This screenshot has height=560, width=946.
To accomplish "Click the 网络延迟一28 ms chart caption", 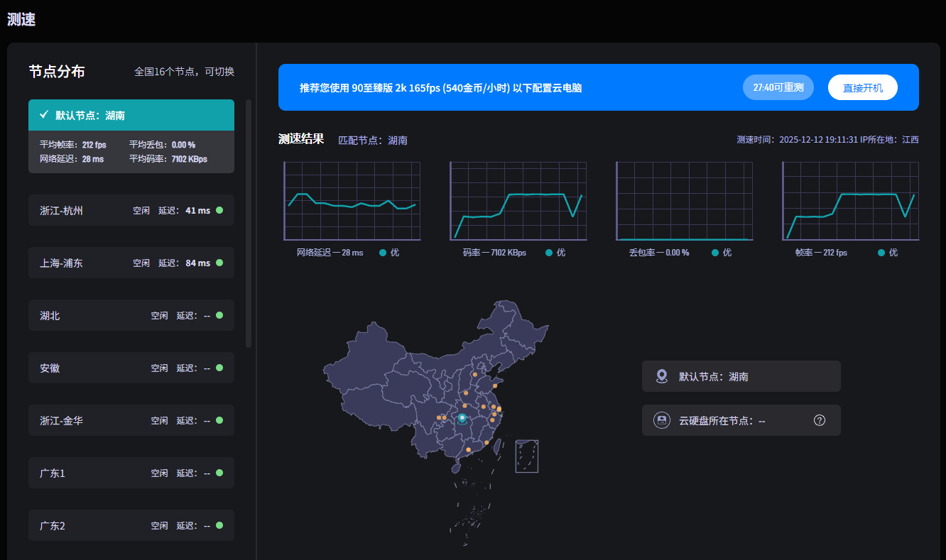I will [x=330, y=253].
